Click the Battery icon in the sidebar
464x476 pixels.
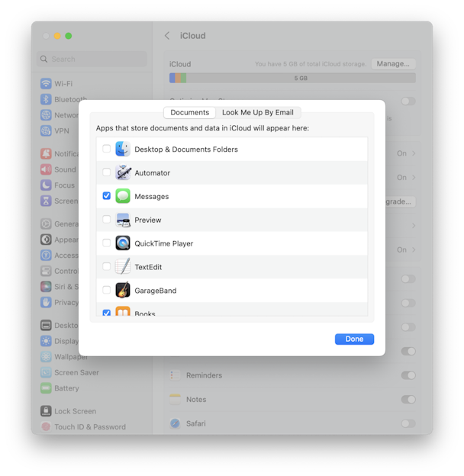(46, 388)
